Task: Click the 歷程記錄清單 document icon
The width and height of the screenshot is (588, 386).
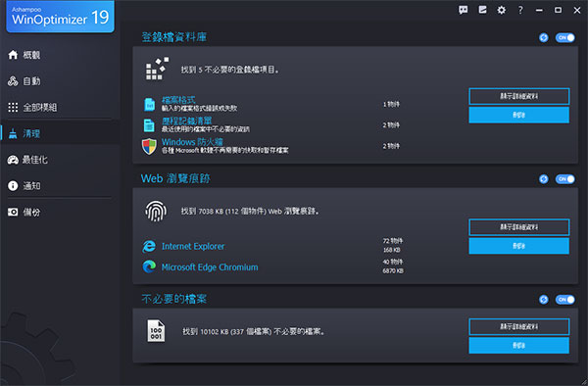Action: [x=149, y=125]
